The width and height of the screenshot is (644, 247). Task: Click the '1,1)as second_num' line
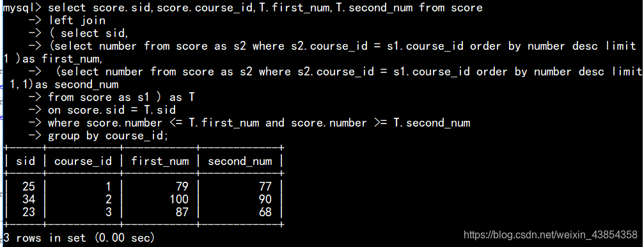pyautogui.click(x=64, y=84)
